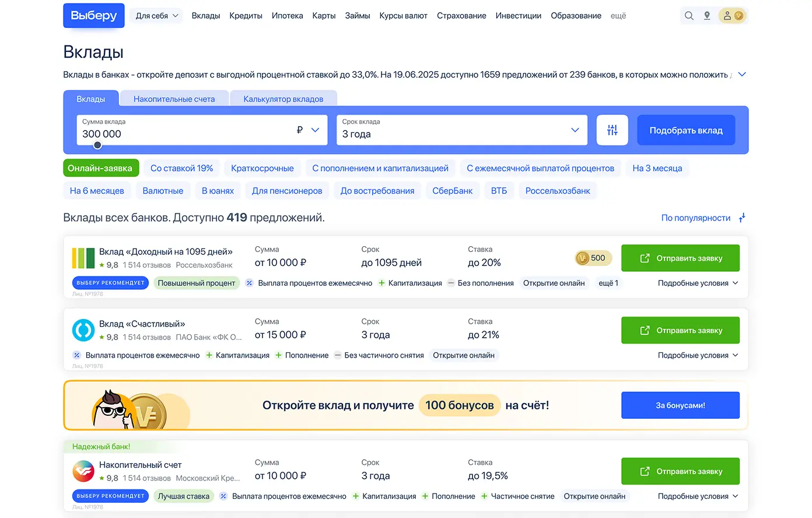Click the «Счастливый» deposit bank logo
This screenshot has height=518, width=812.
click(83, 330)
